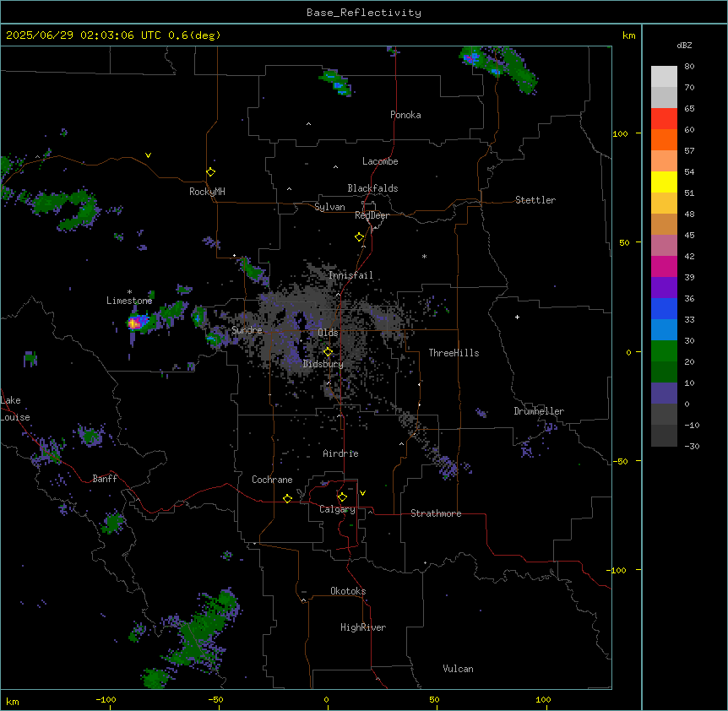
Task: Click the km unit label at top right
Action: tap(628, 35)
